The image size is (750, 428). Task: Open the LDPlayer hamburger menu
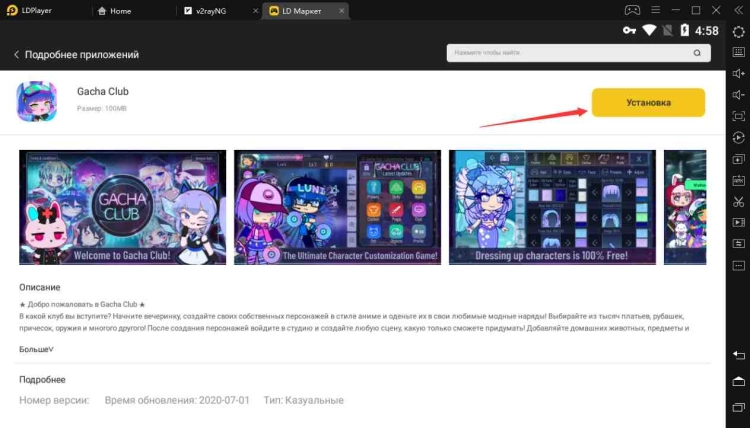click(656, 10)
